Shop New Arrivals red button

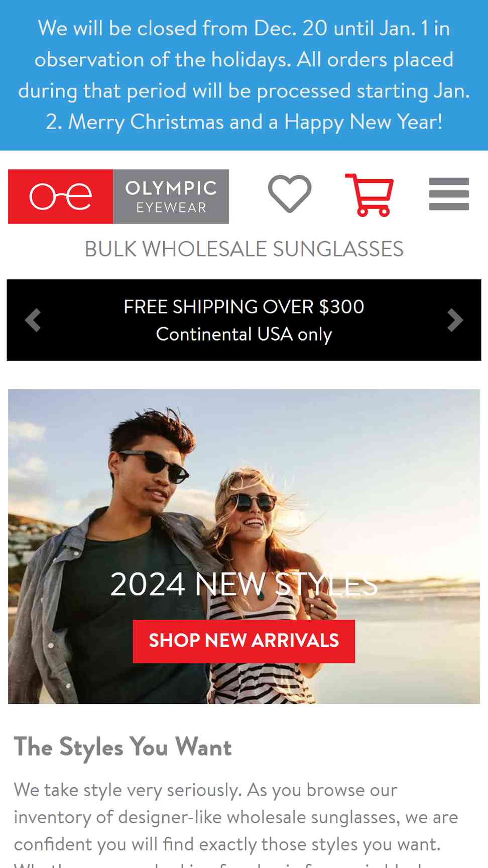(244, 641)
